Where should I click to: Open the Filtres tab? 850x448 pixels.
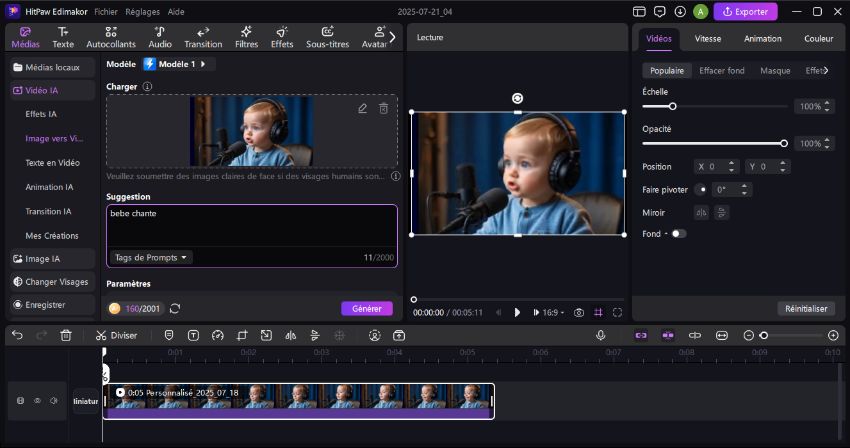point(246,37)
